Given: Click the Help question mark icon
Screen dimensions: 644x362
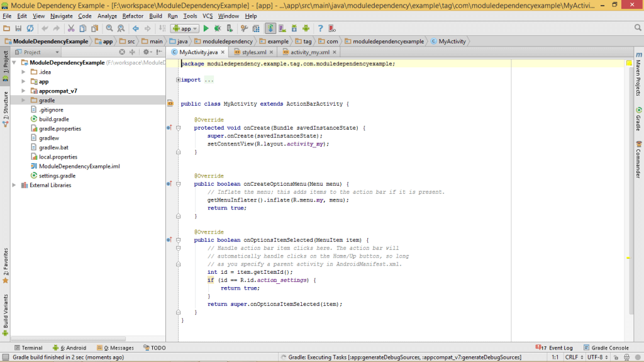Looking at the screenshot, I should click(x=320, y=28).
